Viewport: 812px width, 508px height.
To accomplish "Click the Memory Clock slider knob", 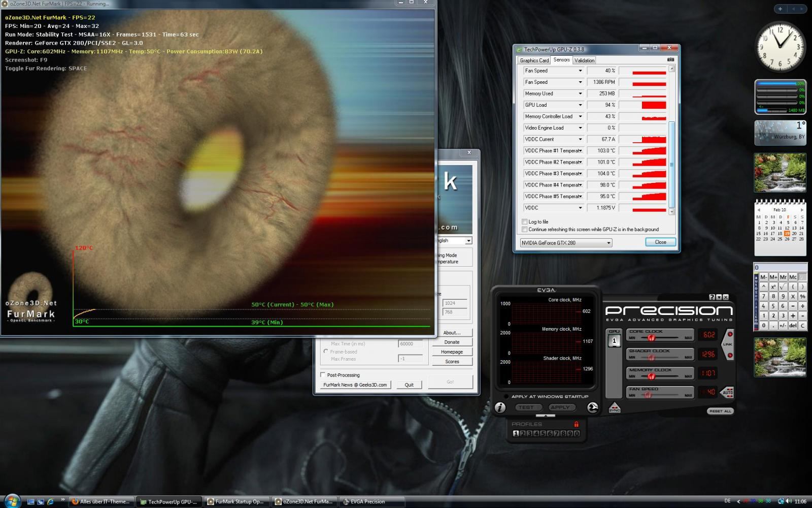I will pos(651,376).
